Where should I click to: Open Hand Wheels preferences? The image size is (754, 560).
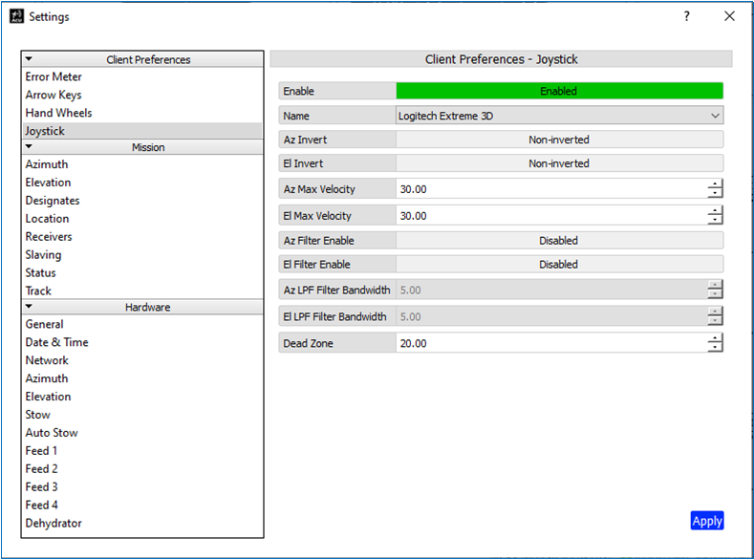(x=58, y=113)
